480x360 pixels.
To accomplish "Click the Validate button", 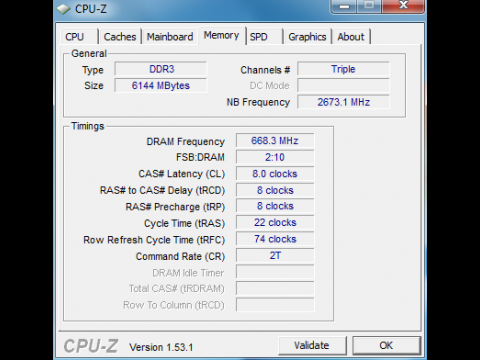I will click(312, 345).
